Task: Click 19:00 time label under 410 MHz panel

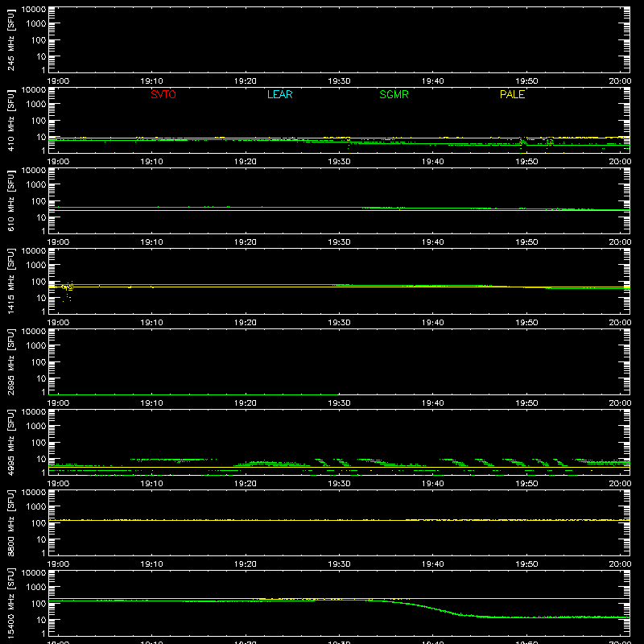Action: point(58,162)
